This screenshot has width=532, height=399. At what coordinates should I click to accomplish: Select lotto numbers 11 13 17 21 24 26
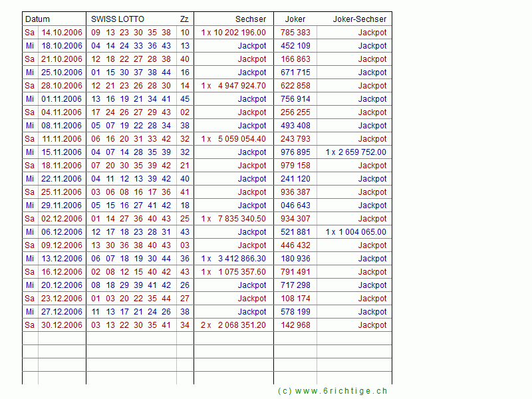click(x=131, y=312)
